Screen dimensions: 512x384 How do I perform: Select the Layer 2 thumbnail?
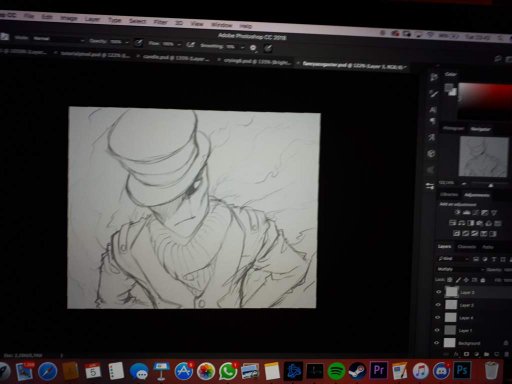(x=451, y=304)
